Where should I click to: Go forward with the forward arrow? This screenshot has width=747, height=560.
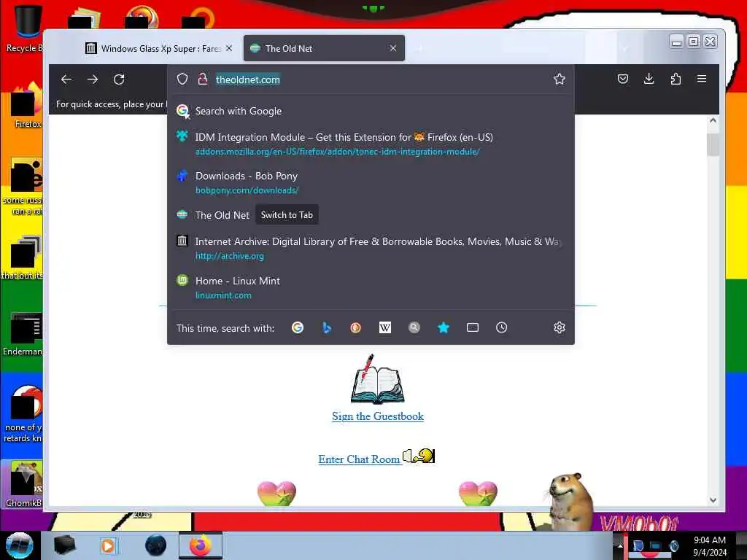pyautogui.click(x=93, y=79)
